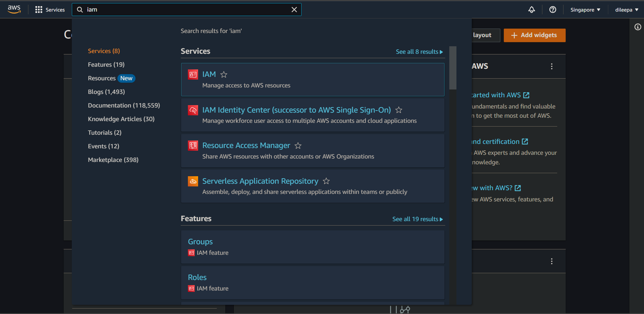The height and width of the screenshot is (314, 644).
Task: Click the Services label in top navigation
Action: [x=55, y=10]
